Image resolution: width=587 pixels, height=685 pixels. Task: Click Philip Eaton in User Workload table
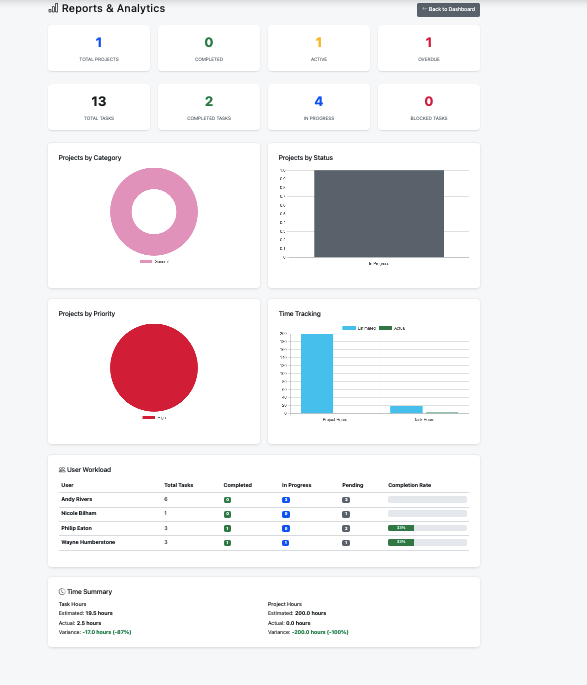[76, 528]
